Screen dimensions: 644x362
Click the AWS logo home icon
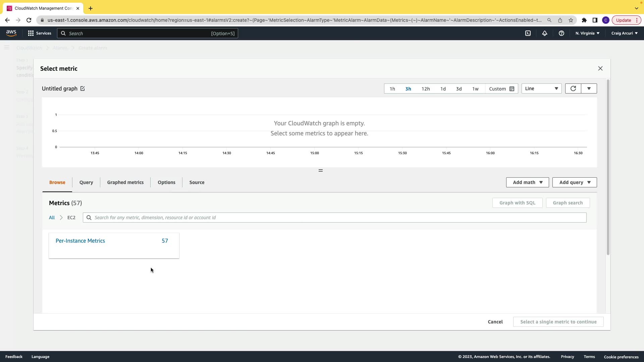11,33
